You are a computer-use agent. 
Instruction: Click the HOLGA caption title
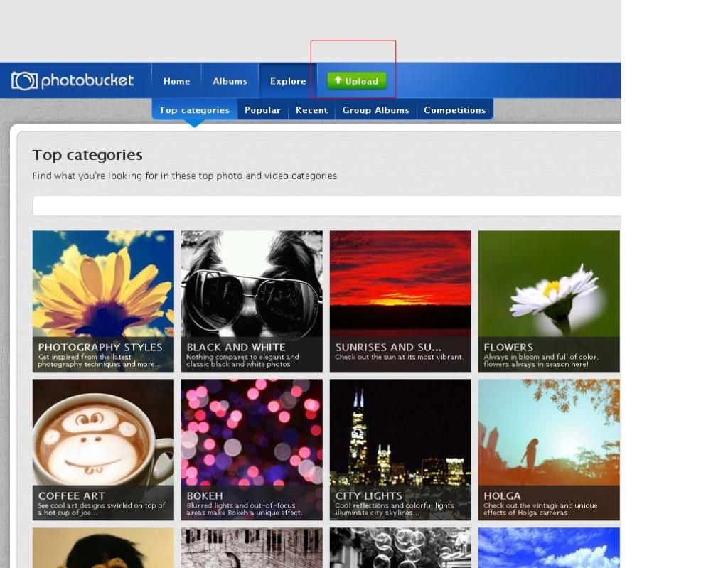(502, 495)
